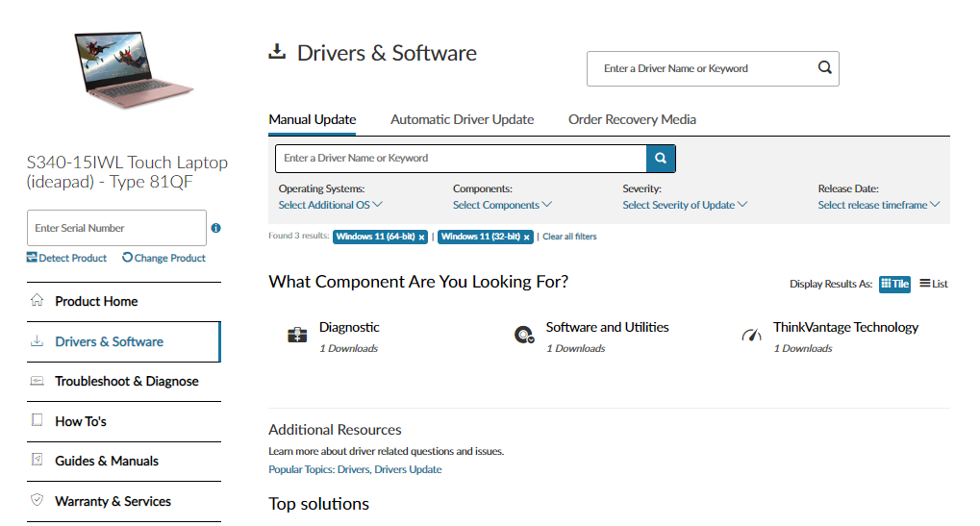Viewport: 980px width, 526px height.
Task: Click Change Product link
Action: tap(163, 258)
